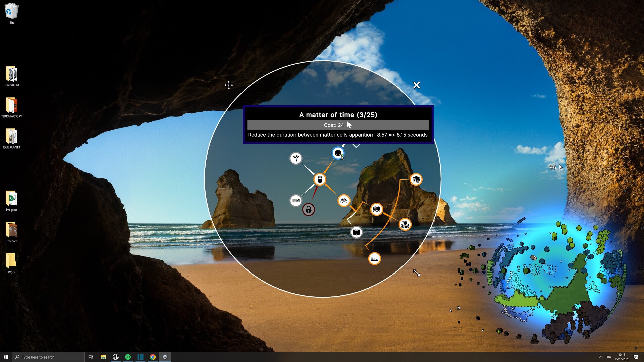Select the radiant sun skill node

pos(405,224)
